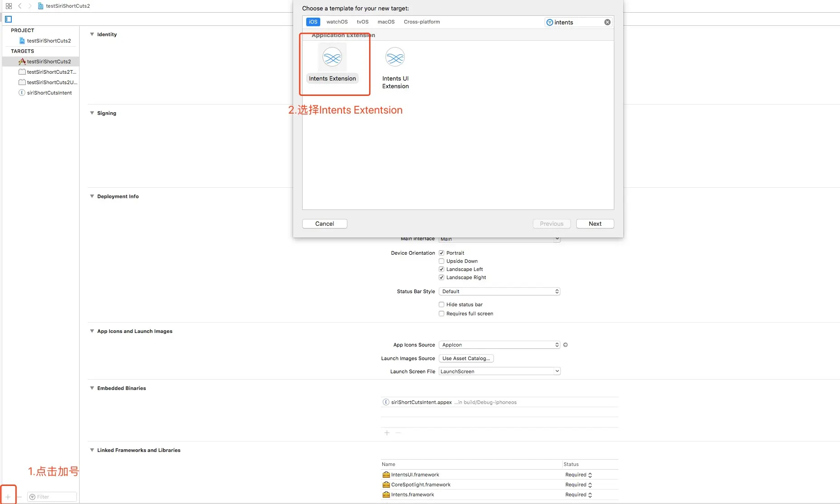Remove embedded binary with minus
Image resolution: width=840 pixels, height=504 pixels.
[398, 433]
